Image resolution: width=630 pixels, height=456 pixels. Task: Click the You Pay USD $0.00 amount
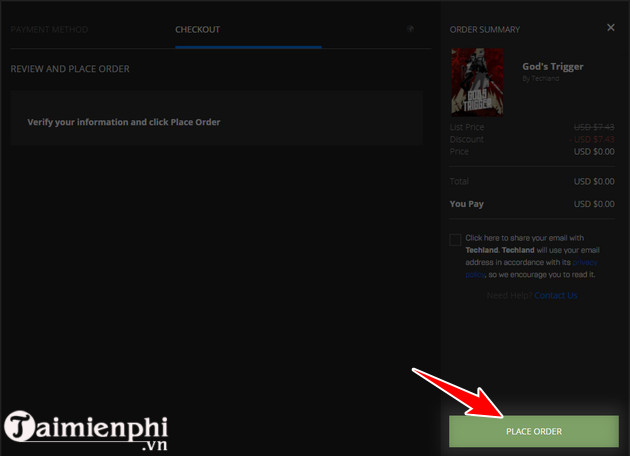pos(597,204)
